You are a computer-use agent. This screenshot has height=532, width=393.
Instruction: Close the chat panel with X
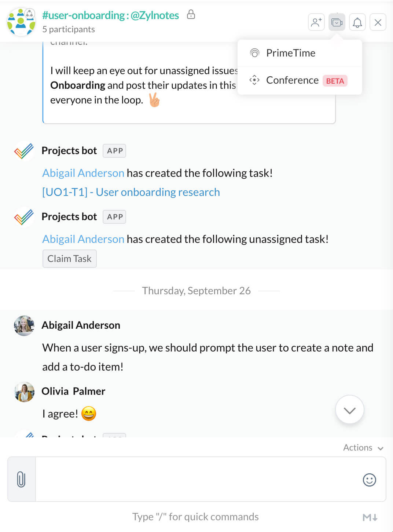378,22
